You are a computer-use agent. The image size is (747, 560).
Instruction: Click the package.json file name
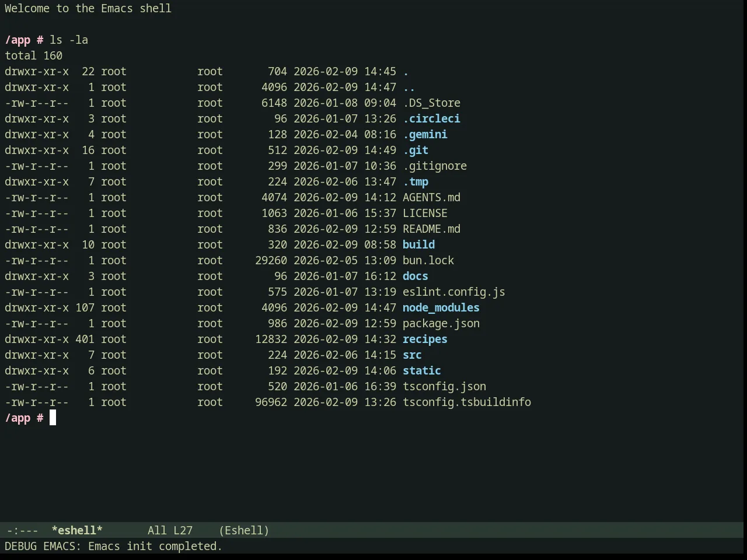click(441, 323)
